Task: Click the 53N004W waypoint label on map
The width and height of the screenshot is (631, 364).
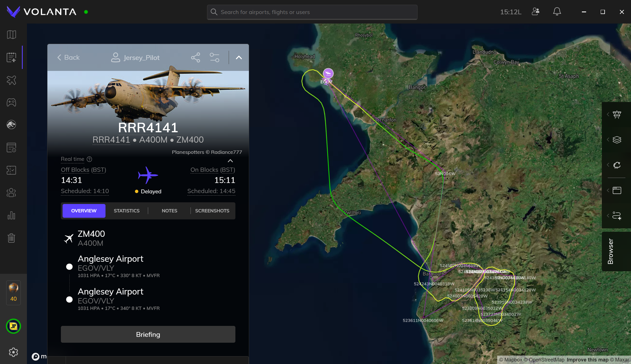Action: (445, 173)
